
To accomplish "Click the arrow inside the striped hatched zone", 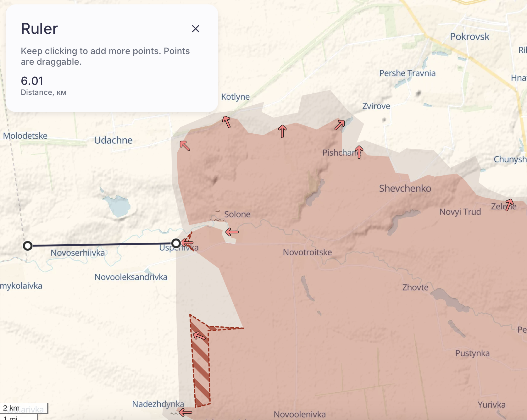I will point(199,336).
